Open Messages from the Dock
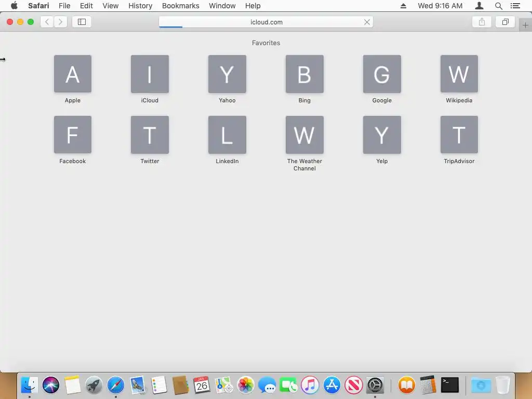The image size is (532, 399). point(267,385)
